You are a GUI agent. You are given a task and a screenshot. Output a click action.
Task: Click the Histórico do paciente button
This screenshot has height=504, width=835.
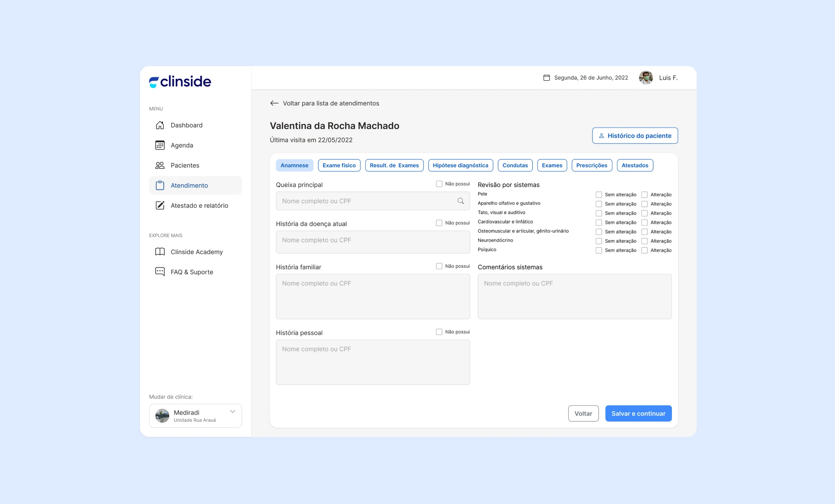point(634,135)
